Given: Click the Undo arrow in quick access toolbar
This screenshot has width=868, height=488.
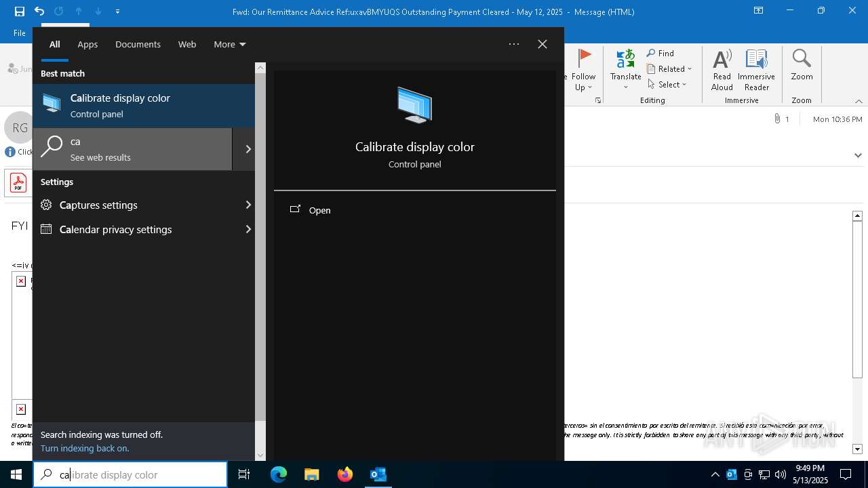Looking at the screenshot, I should point(39,11).
